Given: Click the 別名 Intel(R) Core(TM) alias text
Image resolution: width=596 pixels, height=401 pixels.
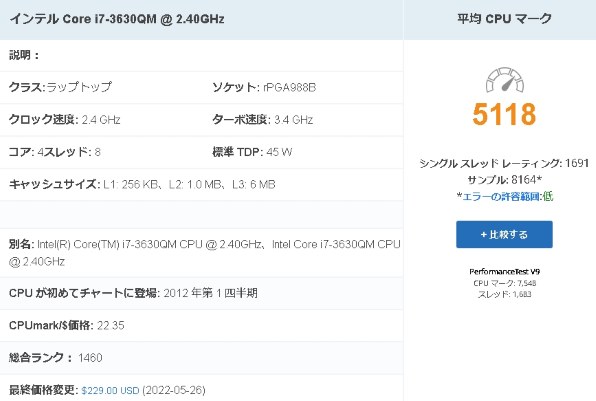Looking at the screenshot, I should pyautogui.click(x=205, y=253).
